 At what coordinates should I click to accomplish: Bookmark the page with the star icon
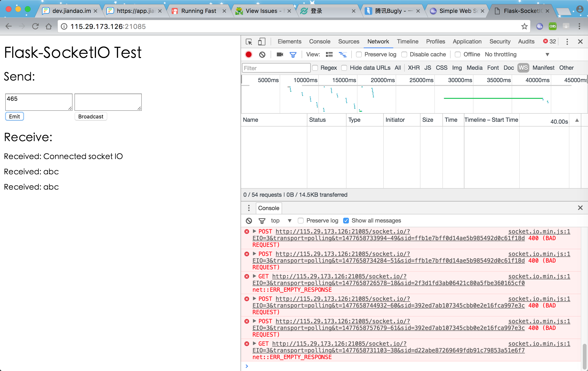pyautogui.click(x=524, y=26)
